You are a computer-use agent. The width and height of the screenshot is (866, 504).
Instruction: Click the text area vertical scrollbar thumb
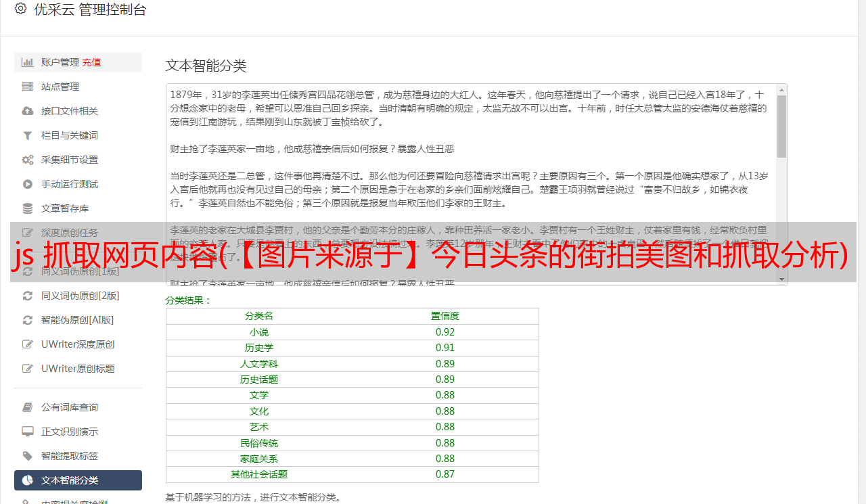[x=781, y=126]
